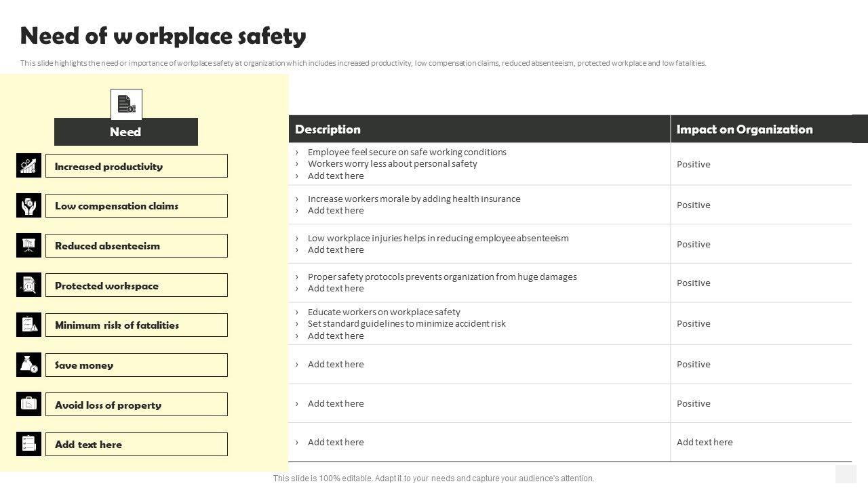Select the Impact on Organization column header
868x488 pixels.
tap(745, 129)
